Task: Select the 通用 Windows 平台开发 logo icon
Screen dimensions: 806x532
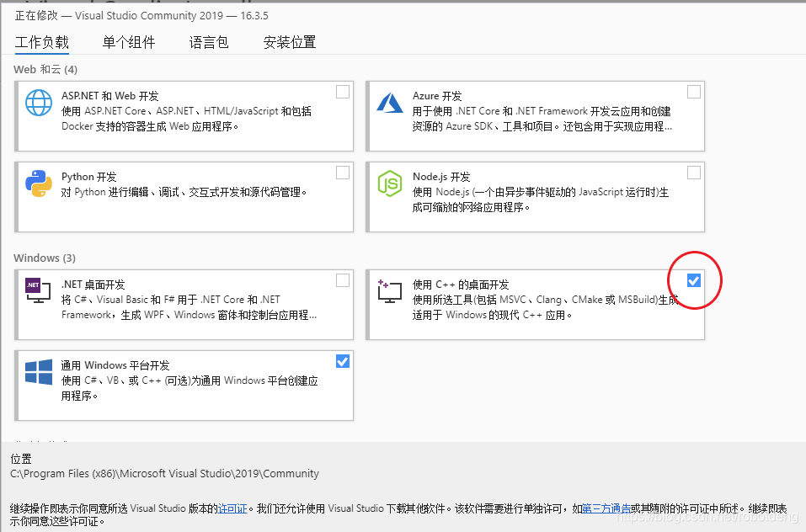Action: coord(37,371)
